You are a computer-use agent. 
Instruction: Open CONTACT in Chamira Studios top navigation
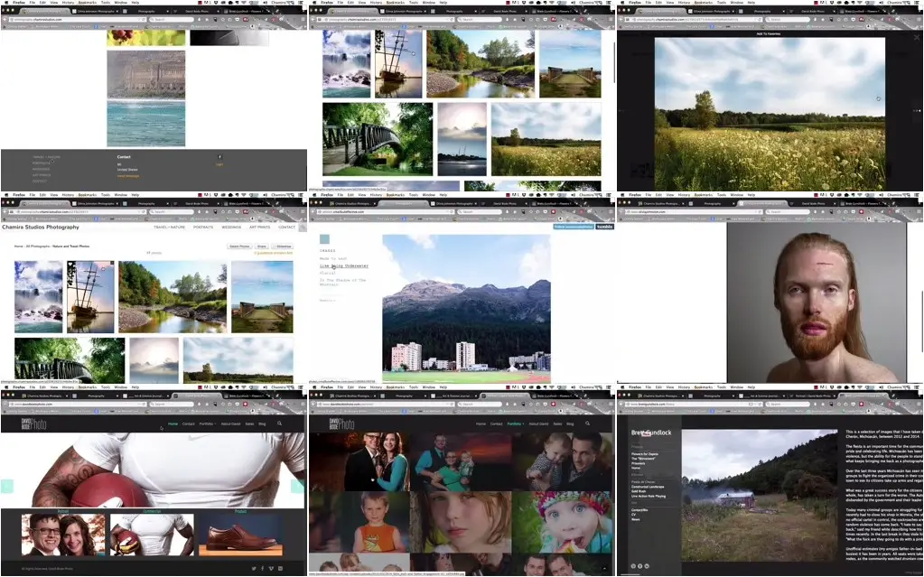[x=287, y=227]
